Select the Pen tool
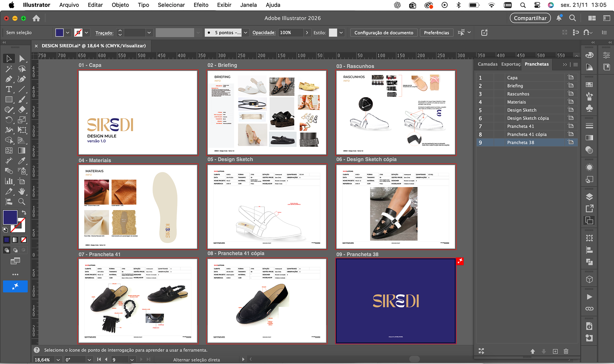Screen dimensions: 614x364 [9, 79]
